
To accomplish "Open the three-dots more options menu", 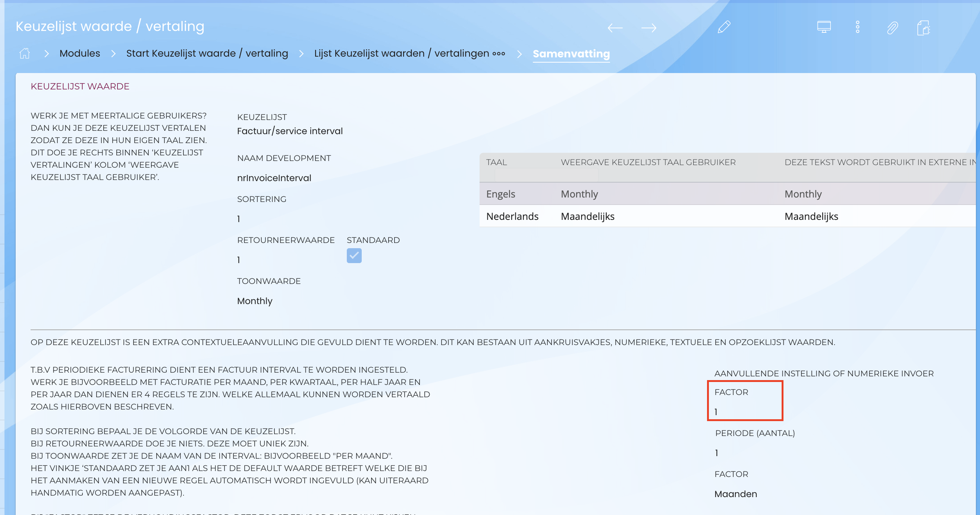I will click(x=858, y=27).
